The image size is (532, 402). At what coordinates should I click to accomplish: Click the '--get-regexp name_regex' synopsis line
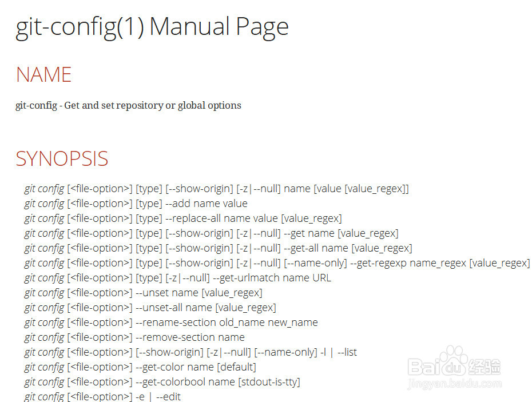tap(277, 263)
